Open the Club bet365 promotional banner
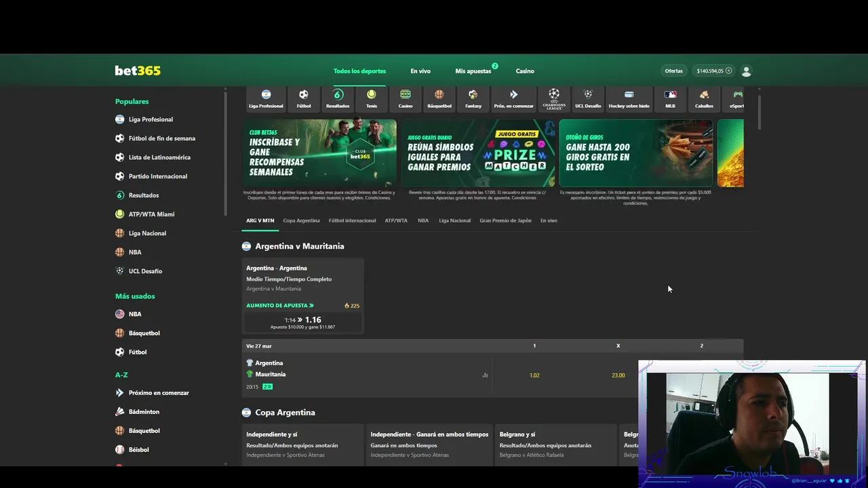868x488 pixels. [319, 153]
